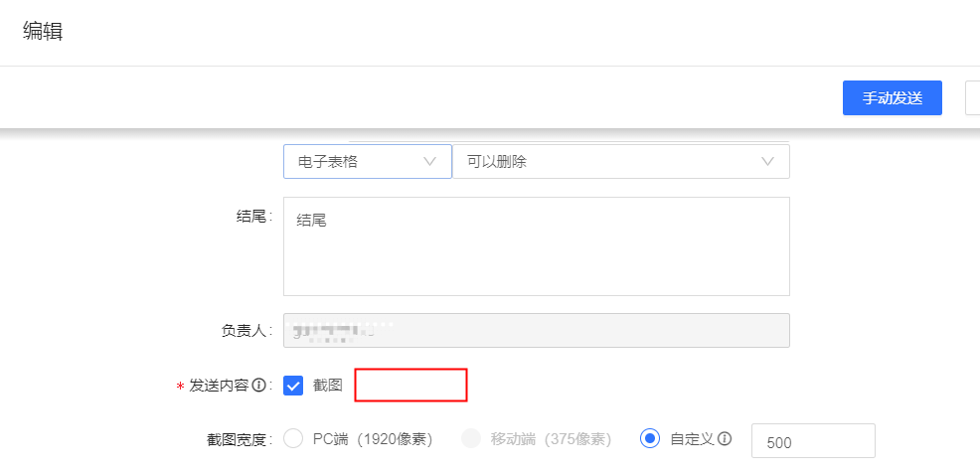Image resolution: width=980 pixels, height=473 pixels.
Task: Select the 自定义 radio button
Action: tap(650, 438)
